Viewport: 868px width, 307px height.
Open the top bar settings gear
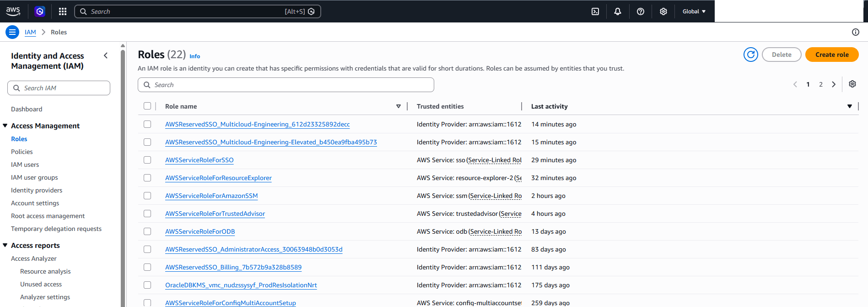click(663, 11)
